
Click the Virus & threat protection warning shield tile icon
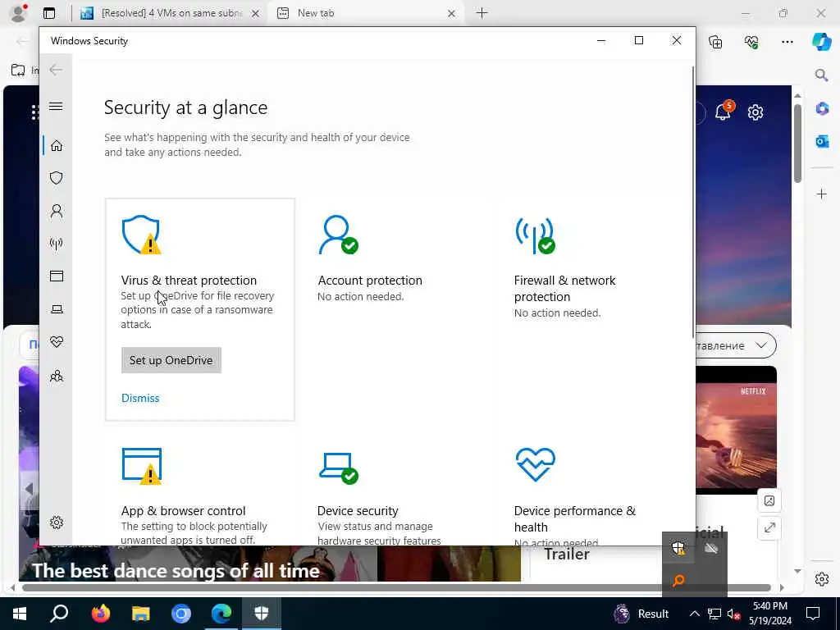141,235
